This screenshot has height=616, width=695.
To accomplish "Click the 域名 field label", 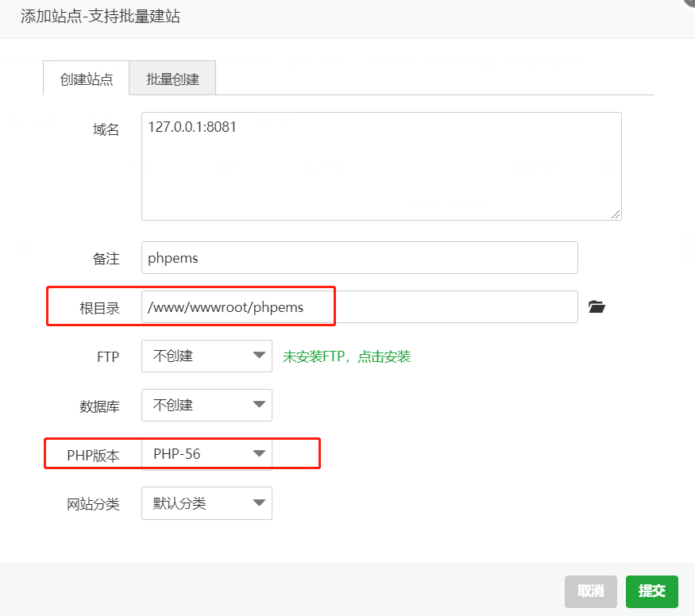I will (106, 129).
